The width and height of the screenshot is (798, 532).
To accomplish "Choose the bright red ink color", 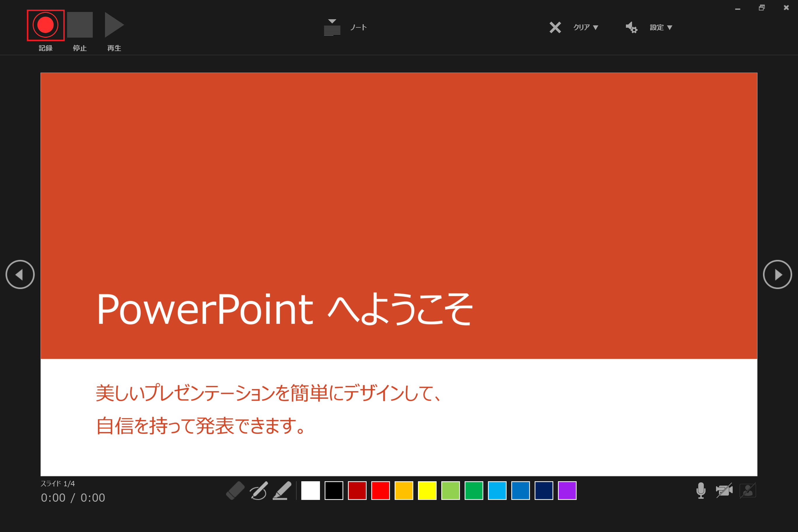I will pos(381,491).
